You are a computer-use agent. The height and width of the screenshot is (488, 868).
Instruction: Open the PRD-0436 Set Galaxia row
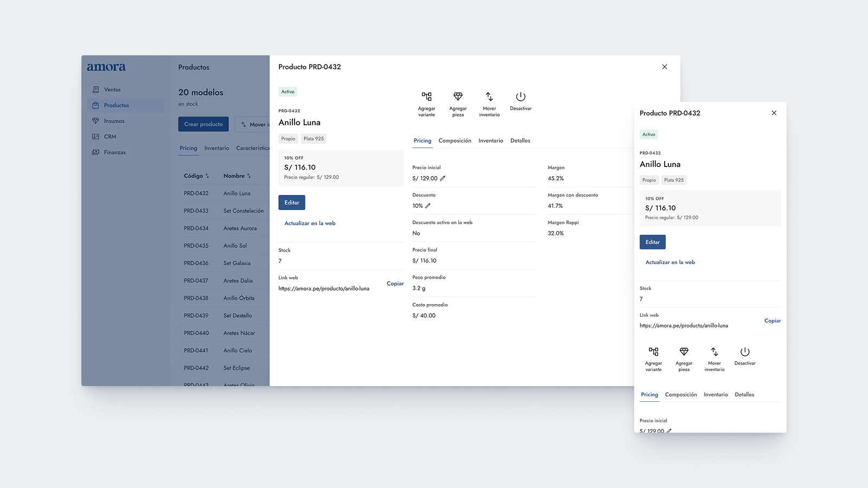224,263
